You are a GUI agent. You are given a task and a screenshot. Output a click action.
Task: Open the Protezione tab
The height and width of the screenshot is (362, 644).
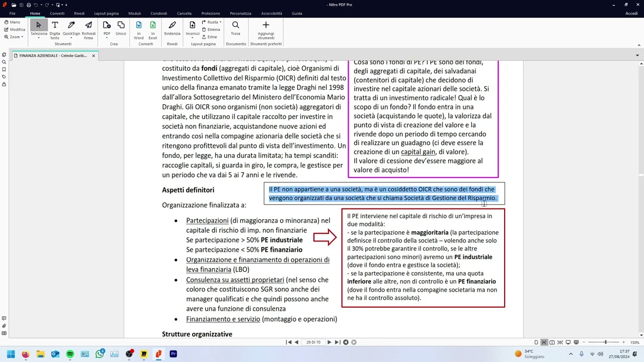tap(210, 14)
